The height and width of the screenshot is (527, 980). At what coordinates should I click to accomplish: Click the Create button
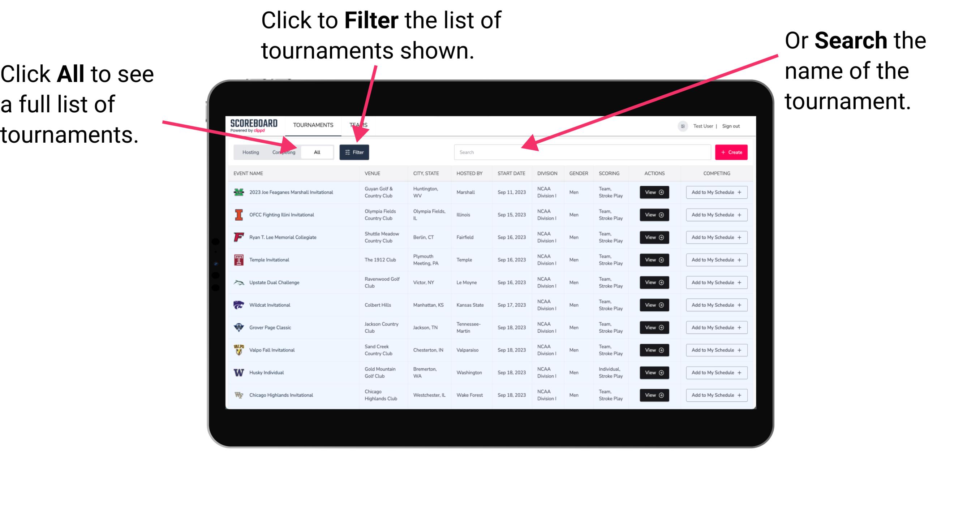[x=731, y=151]
